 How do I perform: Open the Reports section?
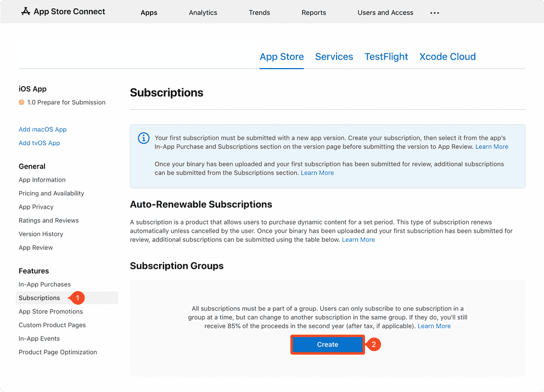(x=314, y=13)
